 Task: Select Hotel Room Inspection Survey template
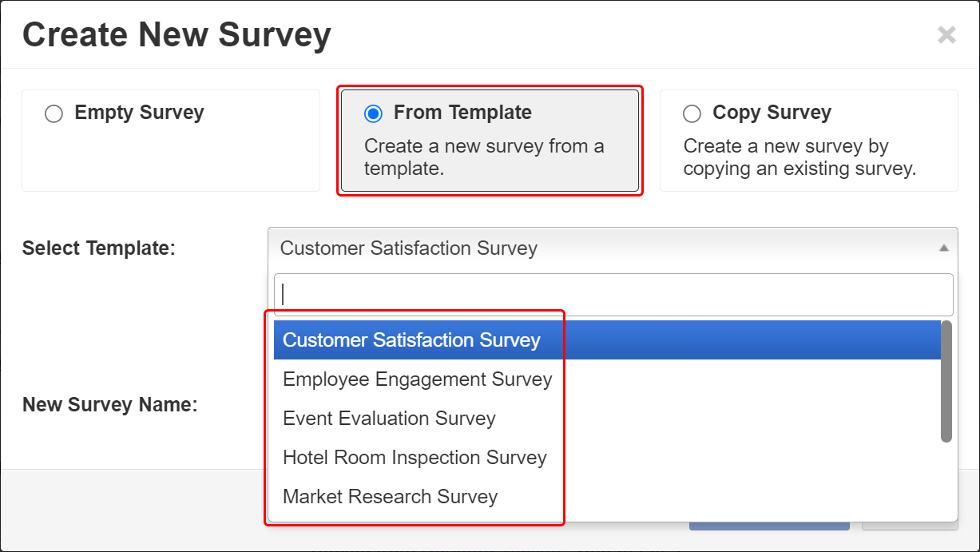pos(415,458)
